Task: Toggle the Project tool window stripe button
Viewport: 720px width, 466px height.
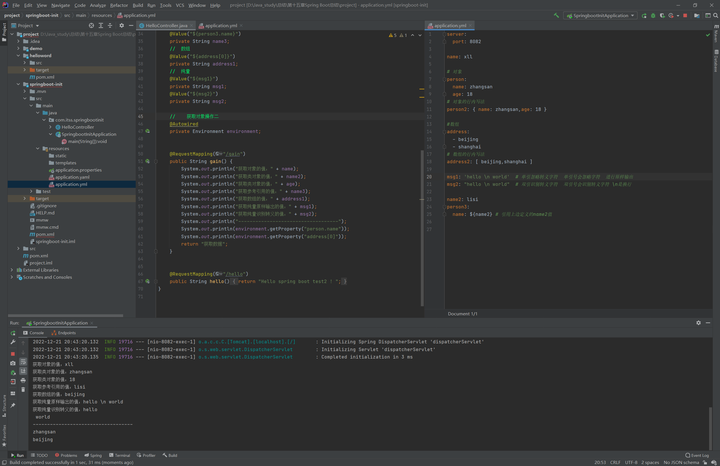Action: coord(4,30)
